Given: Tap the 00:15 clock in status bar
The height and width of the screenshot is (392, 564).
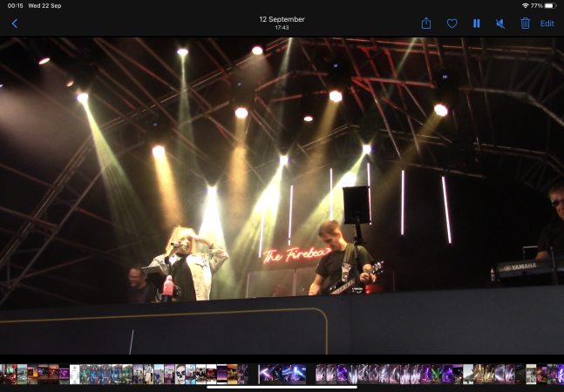Looking at the screenshot, I should pyautogui.click(x=15, y=6).
